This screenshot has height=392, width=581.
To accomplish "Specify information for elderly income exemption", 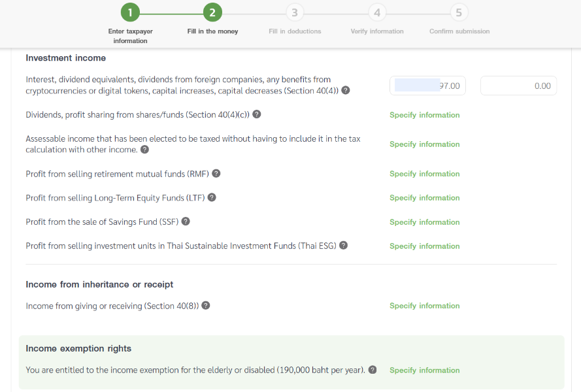I will [424, 370].
